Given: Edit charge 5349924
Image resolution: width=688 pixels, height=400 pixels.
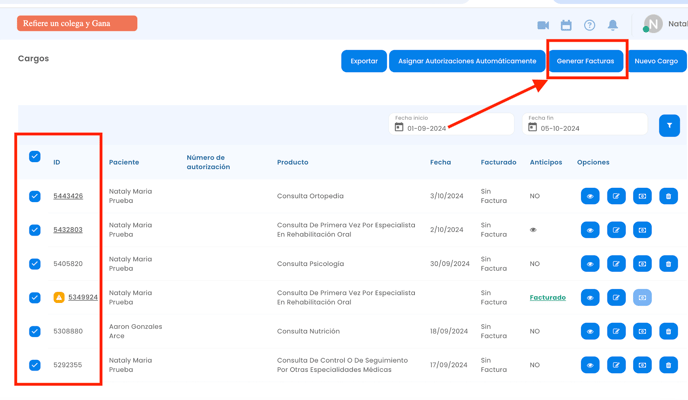Looking at the screenshot, I should tap(616, 297).
